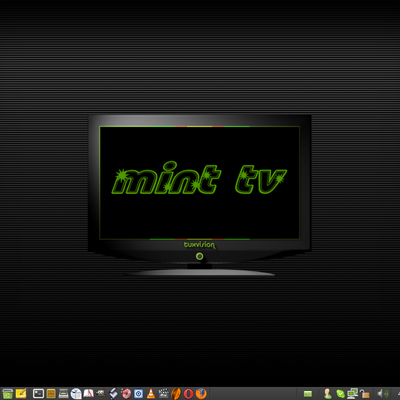Image resolution: width=400 pixels, height=400 pixels.
Task: Open the green trash bin panel icon
Action: 7,394
